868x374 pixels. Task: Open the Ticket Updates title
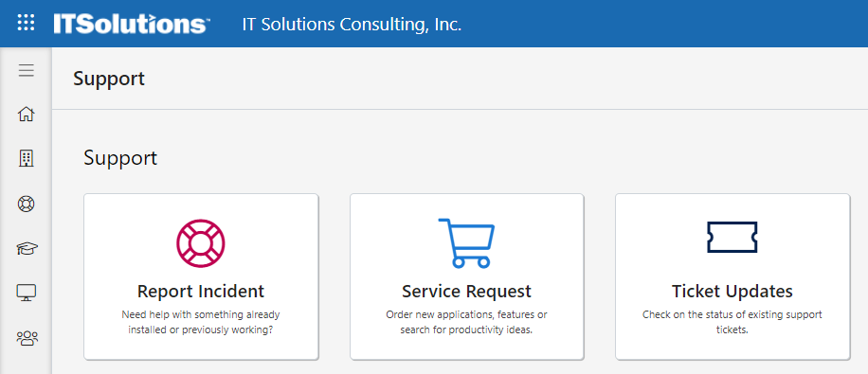pos(732,291)
